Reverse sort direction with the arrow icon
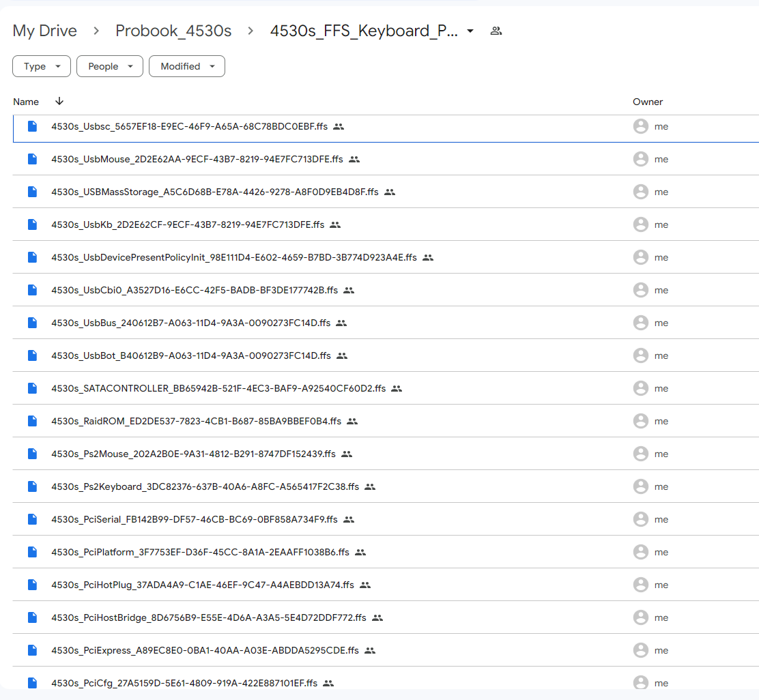Viewport: 759px width, 700px height. (x=59, y=101)
